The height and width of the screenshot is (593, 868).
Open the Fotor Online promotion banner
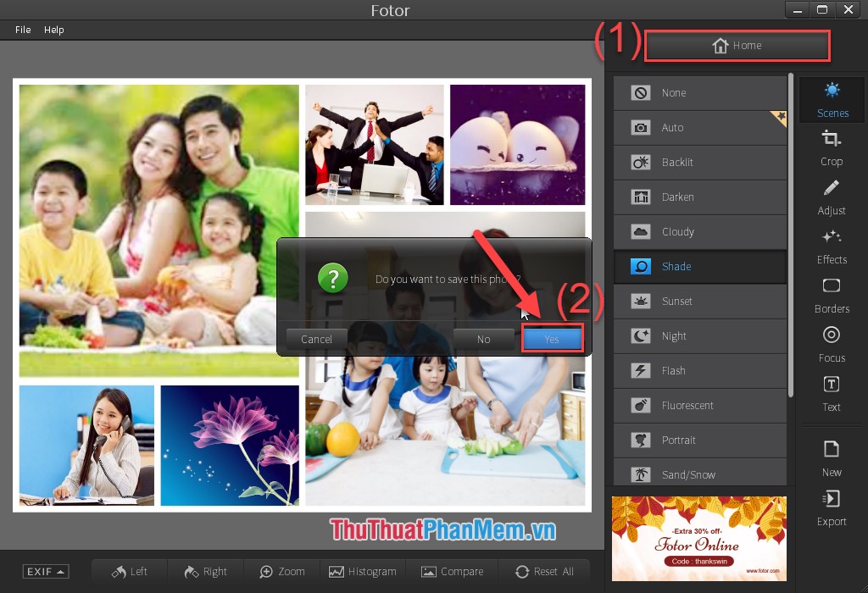click(699, 539)
